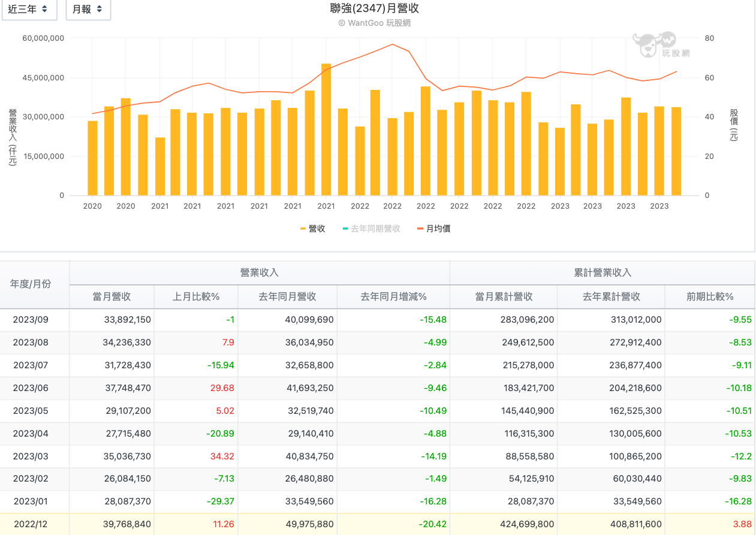This screenshot has height=535, width=756.
Task: Click the 上月比較% column header
Action: 196,297
